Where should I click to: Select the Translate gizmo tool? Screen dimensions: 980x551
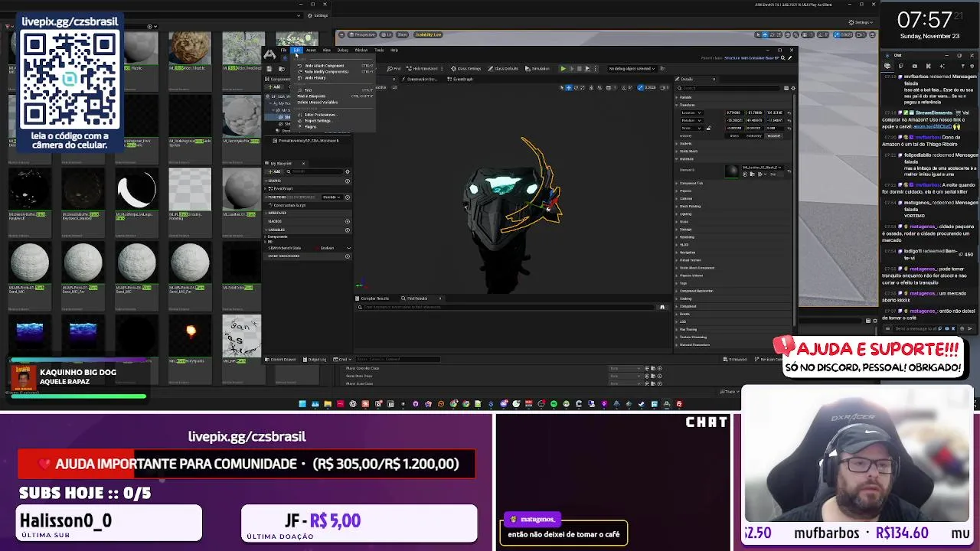pyautogui.click(x=568, y=87)
